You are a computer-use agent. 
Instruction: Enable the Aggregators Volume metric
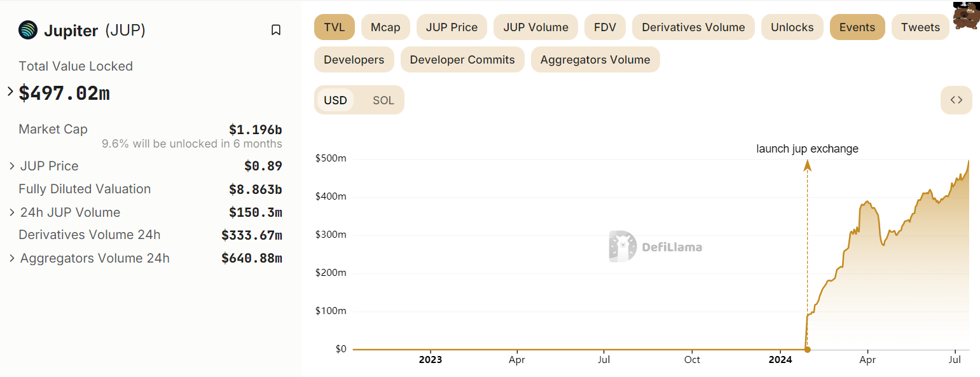click(x=595, y=60)
